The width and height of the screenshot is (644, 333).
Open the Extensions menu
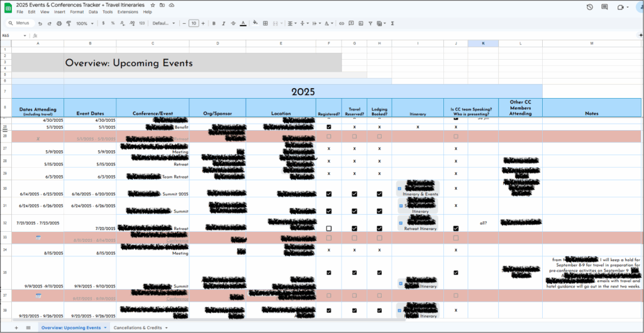[128, 12]
